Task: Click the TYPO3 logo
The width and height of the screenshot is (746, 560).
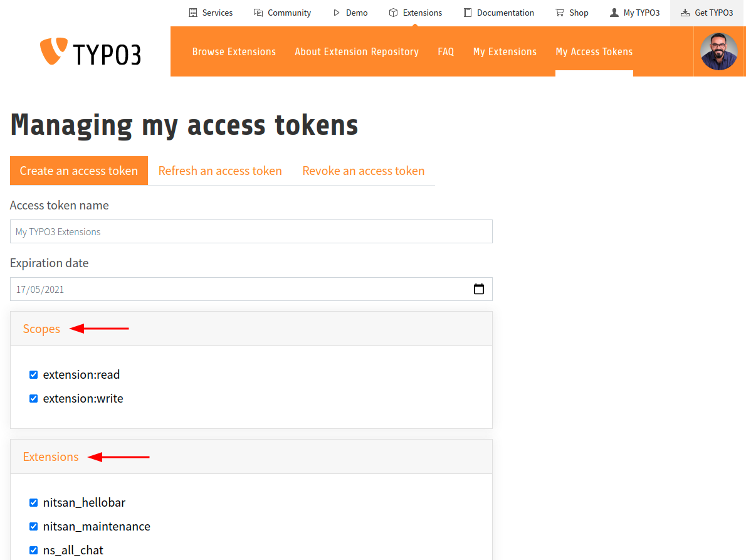Action: pyautogui.click(x=90, y=51)
